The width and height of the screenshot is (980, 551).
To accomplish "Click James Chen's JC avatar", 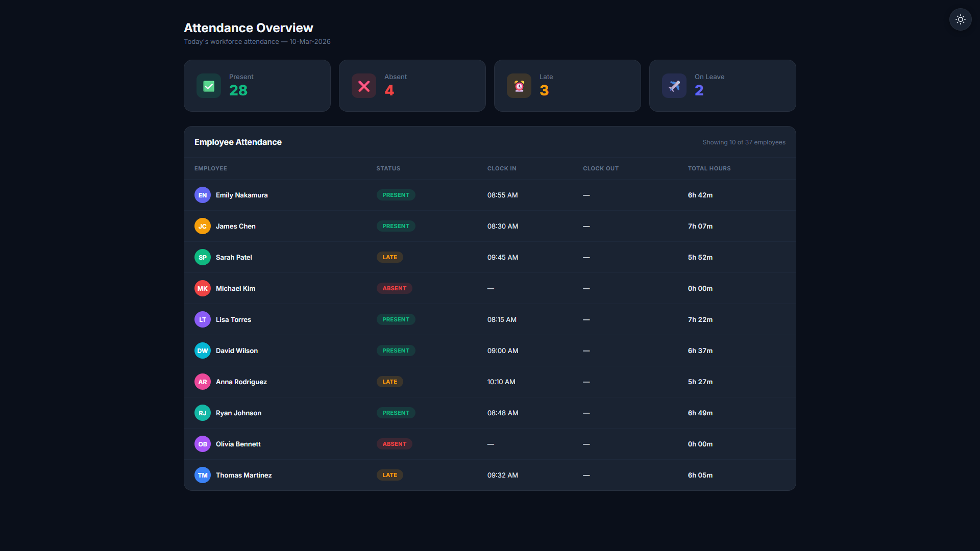I will click(203, 226).
